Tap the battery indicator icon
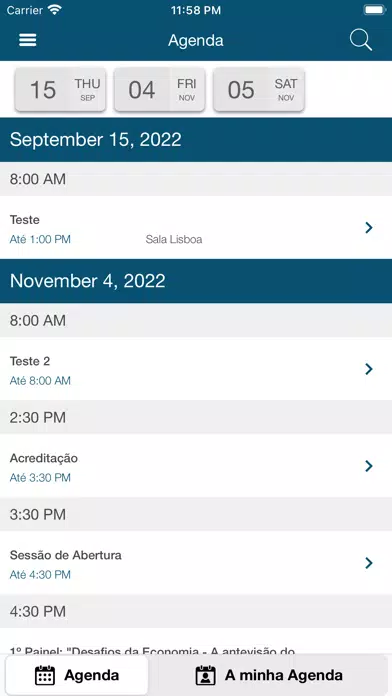 (374, 10)
